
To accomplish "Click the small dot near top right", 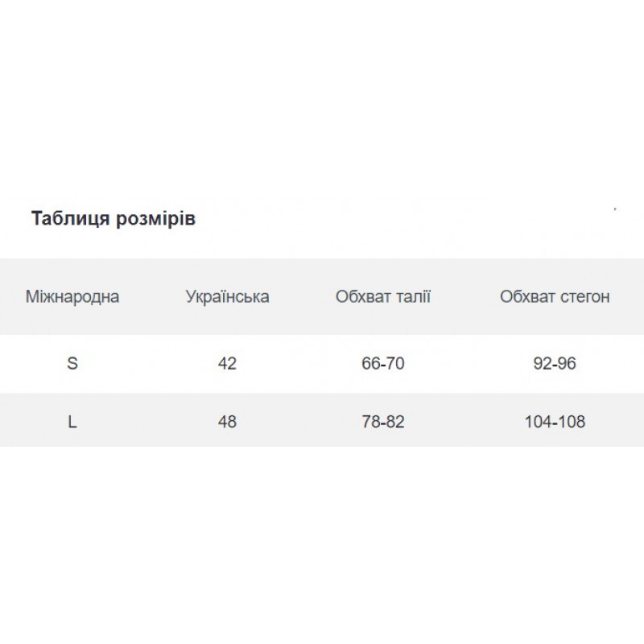I will 615,209.
